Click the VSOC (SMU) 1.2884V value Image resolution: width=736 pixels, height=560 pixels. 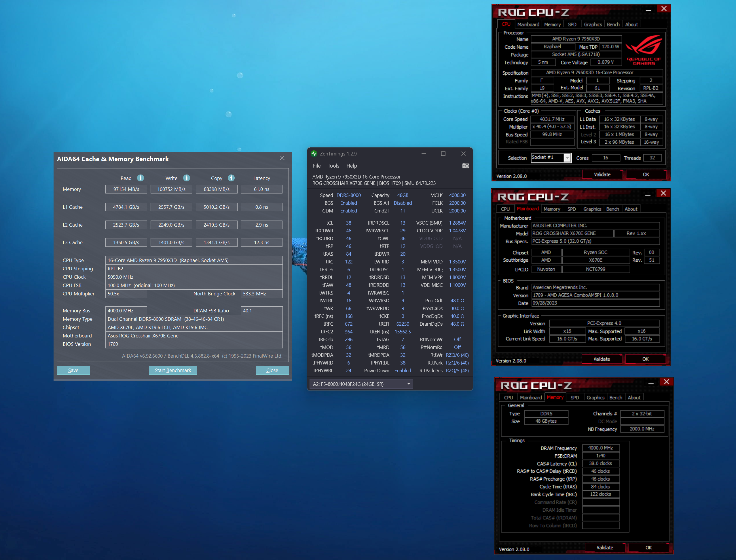click(x=457, y=223)
